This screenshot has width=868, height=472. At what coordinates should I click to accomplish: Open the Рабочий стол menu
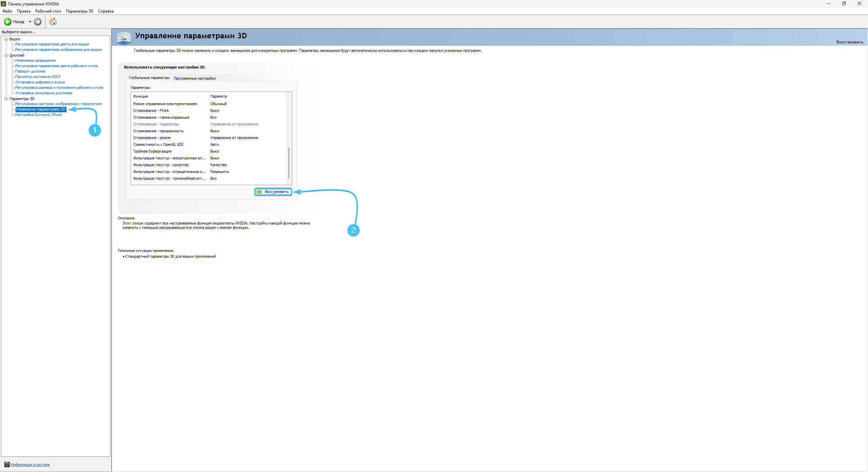(48, 11)
